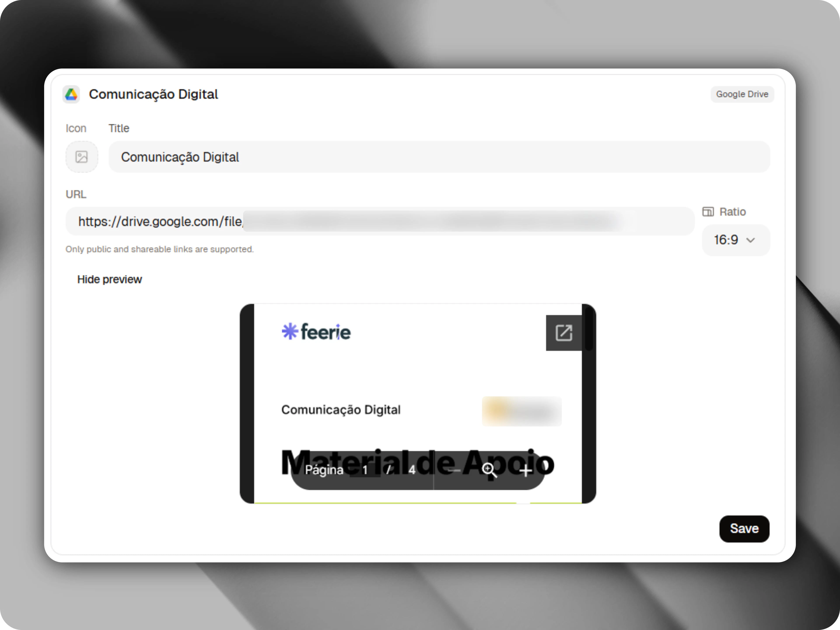Select the current page number box
Viewport: 840px width, 630px height.
365,470
